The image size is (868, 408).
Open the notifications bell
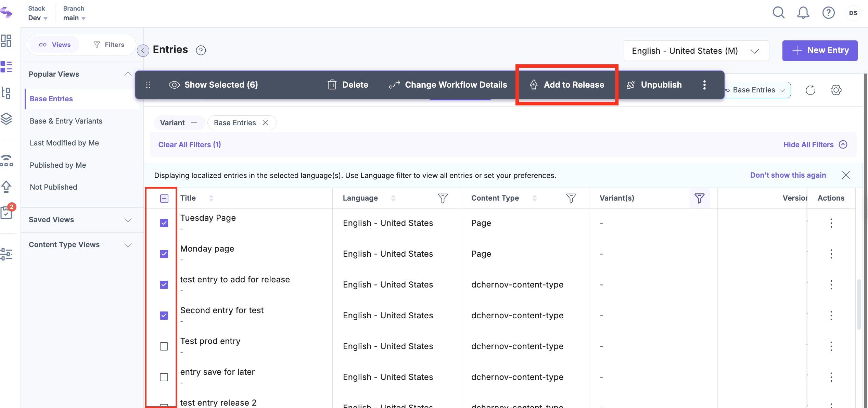tap(803, 13)
